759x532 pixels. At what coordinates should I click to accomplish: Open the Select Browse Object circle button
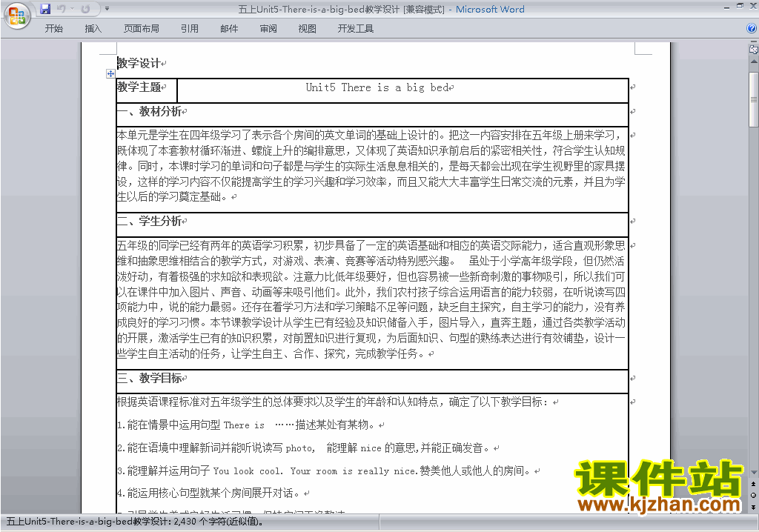753,495
